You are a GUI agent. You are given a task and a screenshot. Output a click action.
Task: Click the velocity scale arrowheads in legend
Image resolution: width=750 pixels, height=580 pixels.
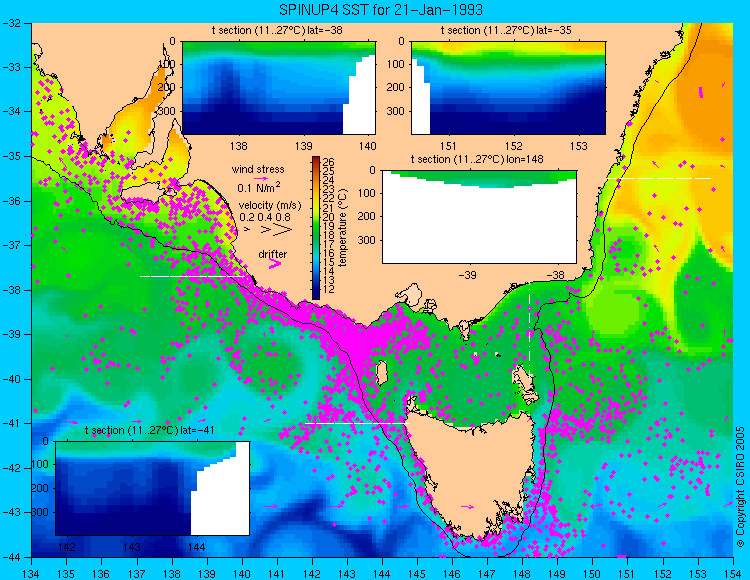click(x=269, y=230)
